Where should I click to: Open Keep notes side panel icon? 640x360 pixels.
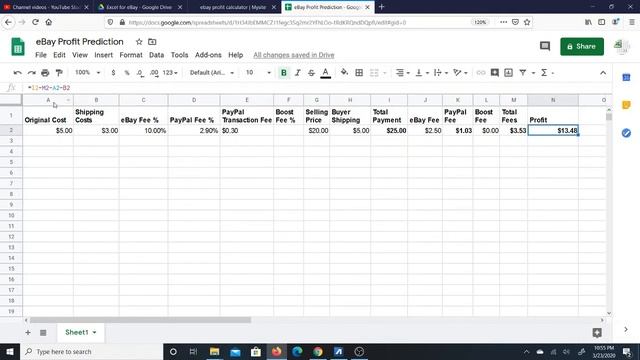coord(626,105)
